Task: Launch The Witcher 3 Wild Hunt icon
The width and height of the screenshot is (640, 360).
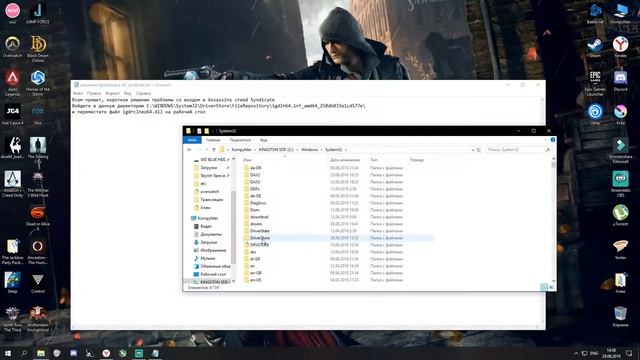Action: (x=38, y=184)
